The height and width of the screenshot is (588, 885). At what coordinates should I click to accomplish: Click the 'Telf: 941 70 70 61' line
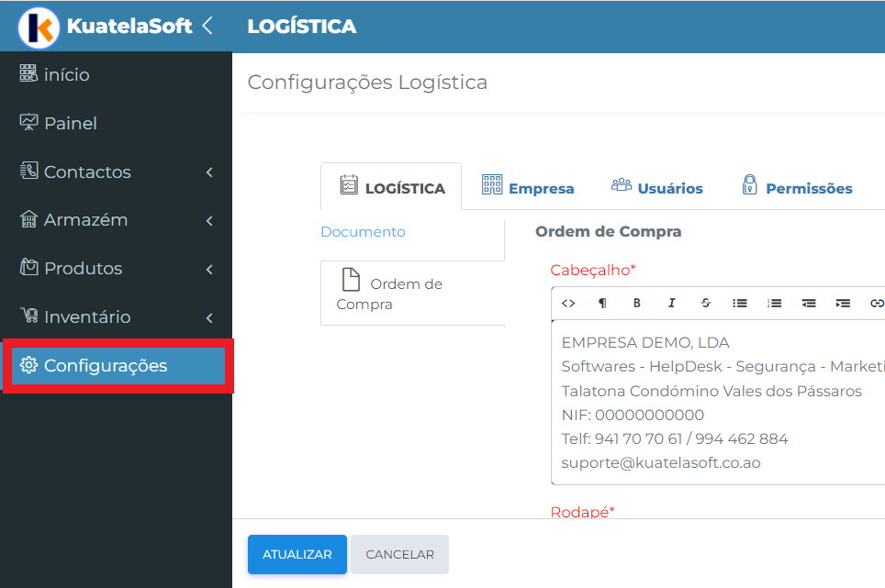[675, 438]
